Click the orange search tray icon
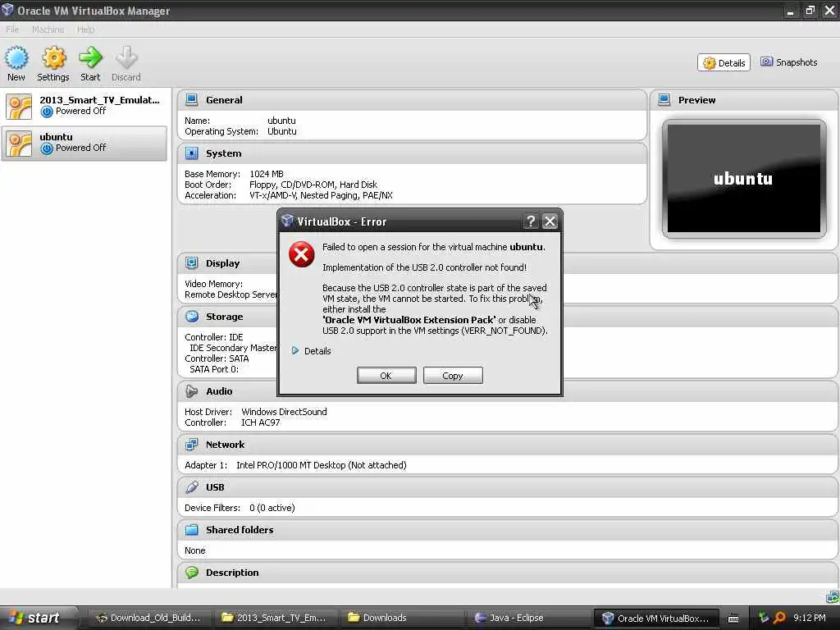Screen dimensions: 840x630 pos(779,618)
